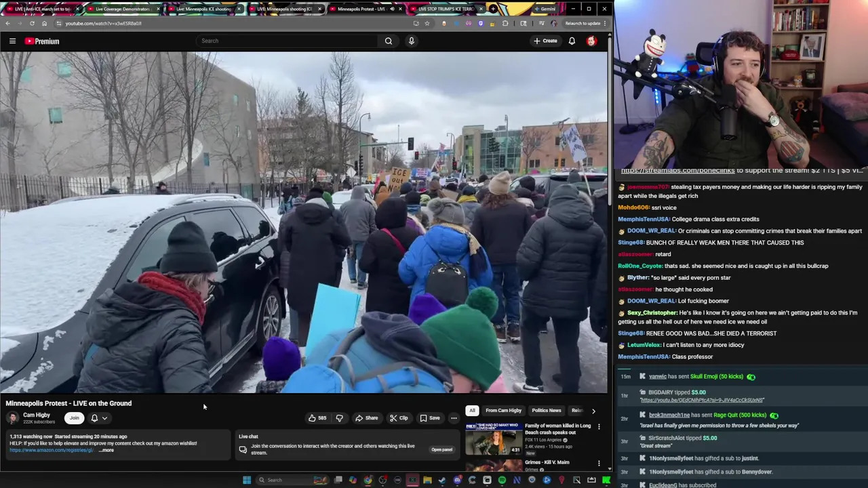The height and width of the screenshot is (488, 868).
Task: Open the account avatar menu
Action: tap(591, 41)
